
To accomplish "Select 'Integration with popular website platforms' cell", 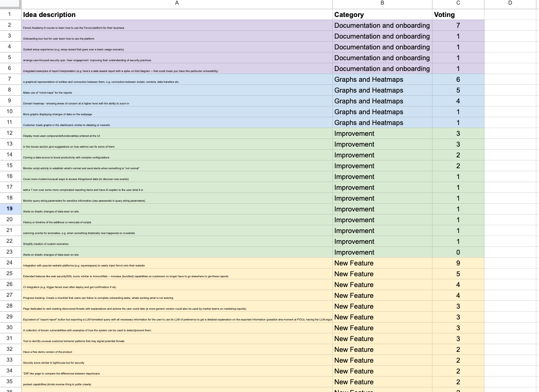I will click(177, 263).
